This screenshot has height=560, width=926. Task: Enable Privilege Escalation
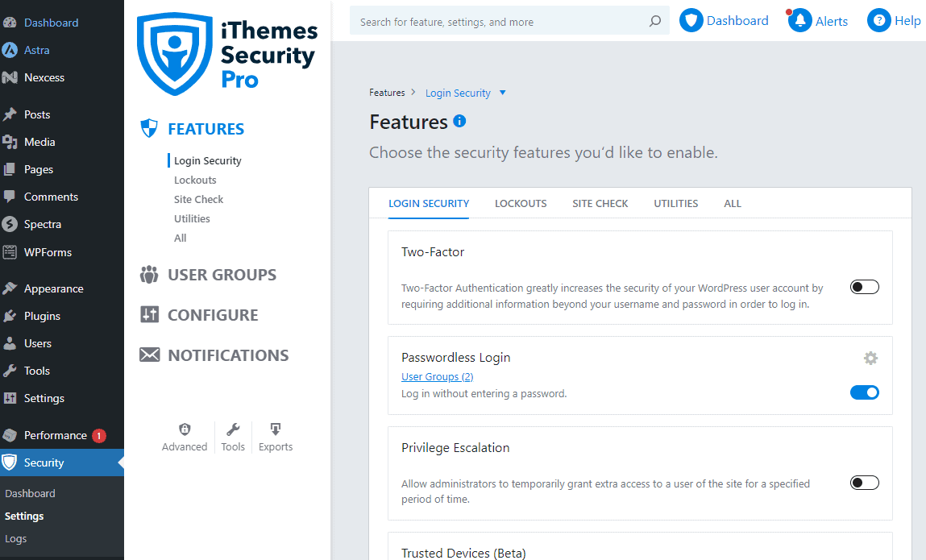tap(864, 482)
